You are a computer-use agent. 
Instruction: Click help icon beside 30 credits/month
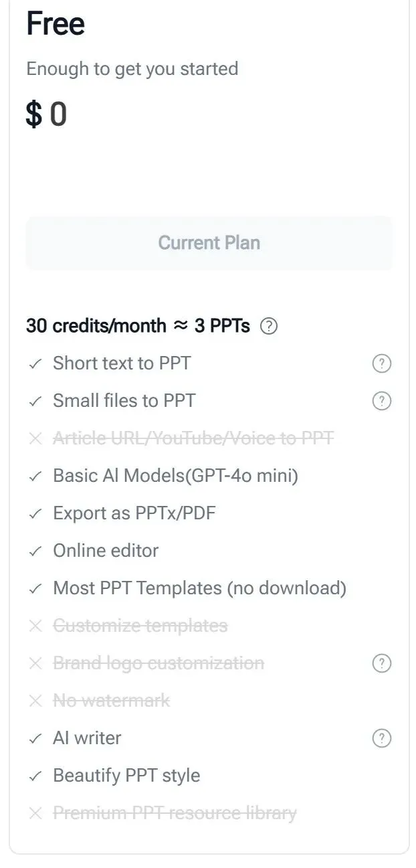click(x=268, y=327)
